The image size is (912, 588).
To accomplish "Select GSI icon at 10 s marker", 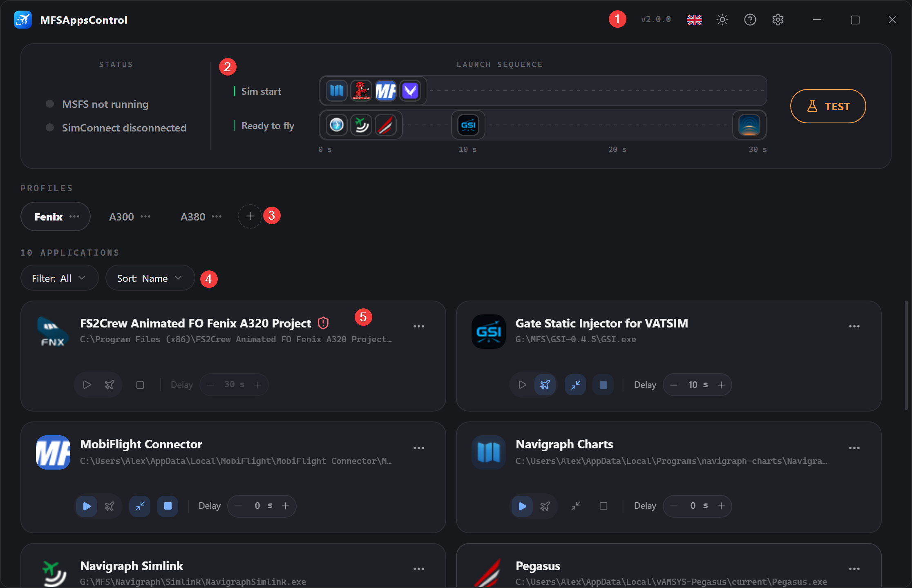I will click(468, 125).
